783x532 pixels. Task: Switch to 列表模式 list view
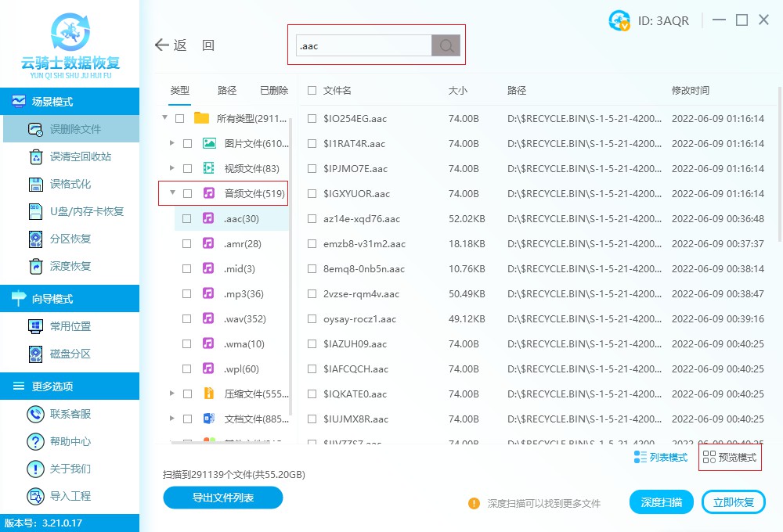pos(661,458)
